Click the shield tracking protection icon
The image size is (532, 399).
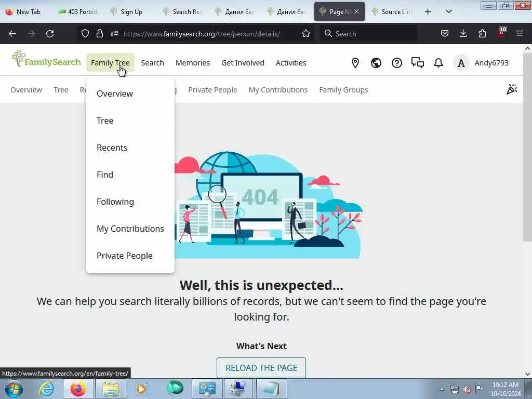(85, 34)
